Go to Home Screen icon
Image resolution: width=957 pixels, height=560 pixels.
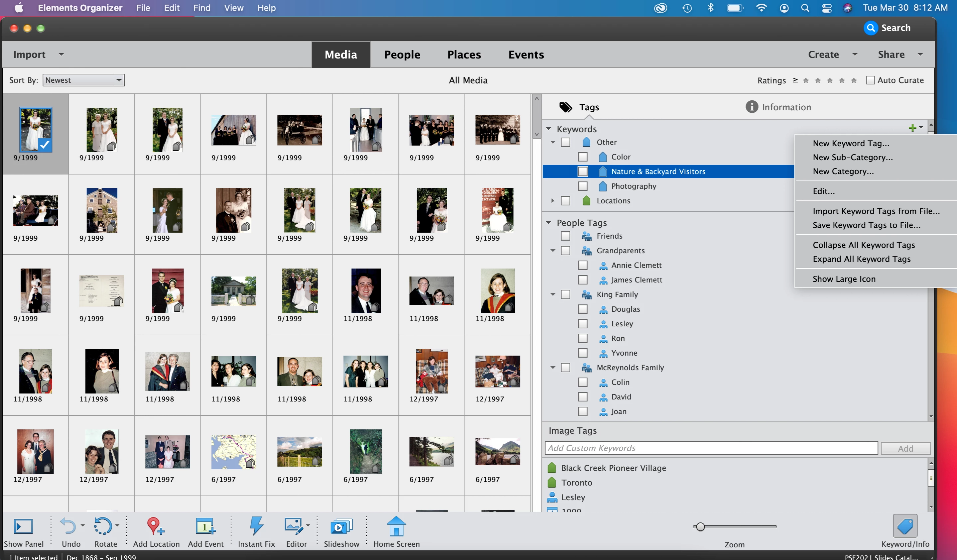(396, 526)
